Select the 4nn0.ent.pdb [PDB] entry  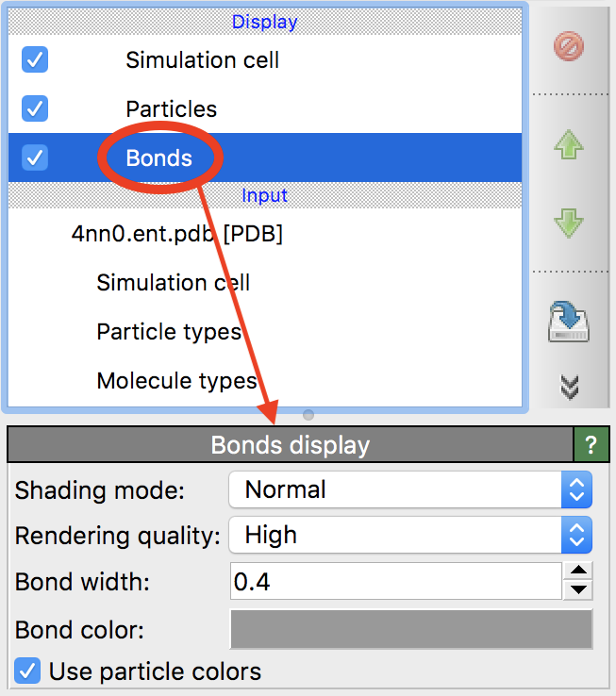pyautogui.click(x=177, y=234)
